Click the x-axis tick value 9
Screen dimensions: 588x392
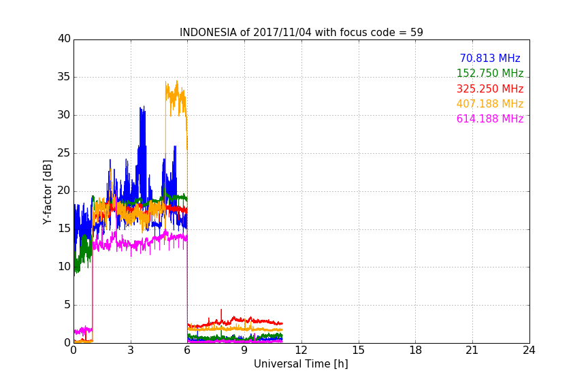(x=244, y=350)
